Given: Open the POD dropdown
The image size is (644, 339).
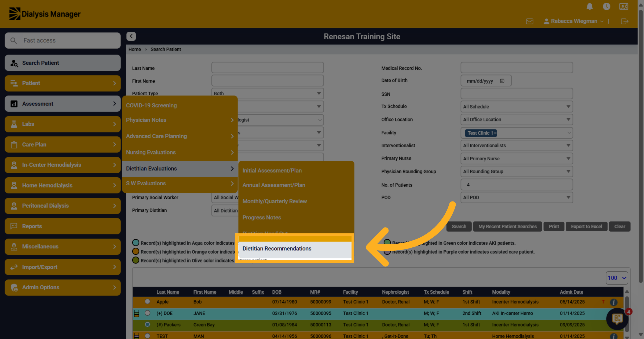Looking at the screenshot, I should point(517,197).
